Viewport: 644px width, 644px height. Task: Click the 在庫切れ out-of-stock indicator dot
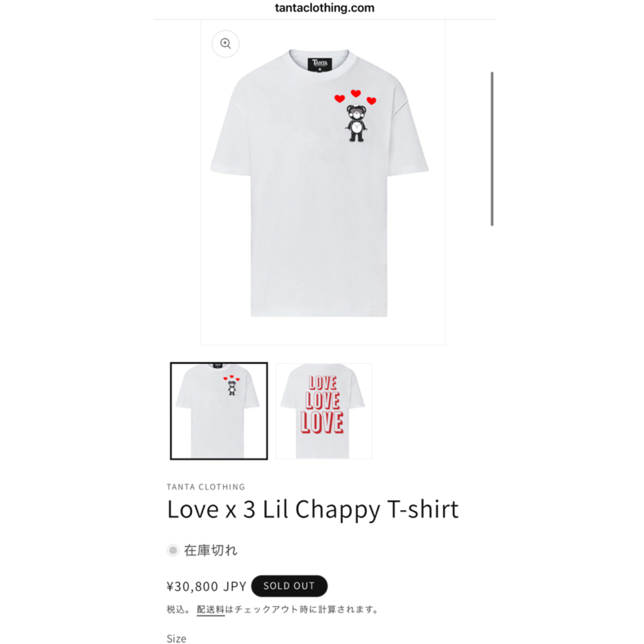click(x=173, y=550)
